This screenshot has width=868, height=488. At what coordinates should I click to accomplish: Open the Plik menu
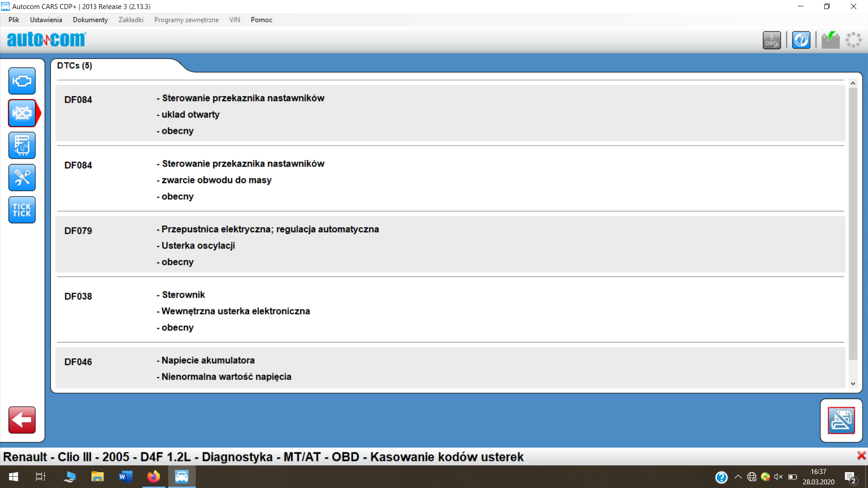[x=14, y=20]
